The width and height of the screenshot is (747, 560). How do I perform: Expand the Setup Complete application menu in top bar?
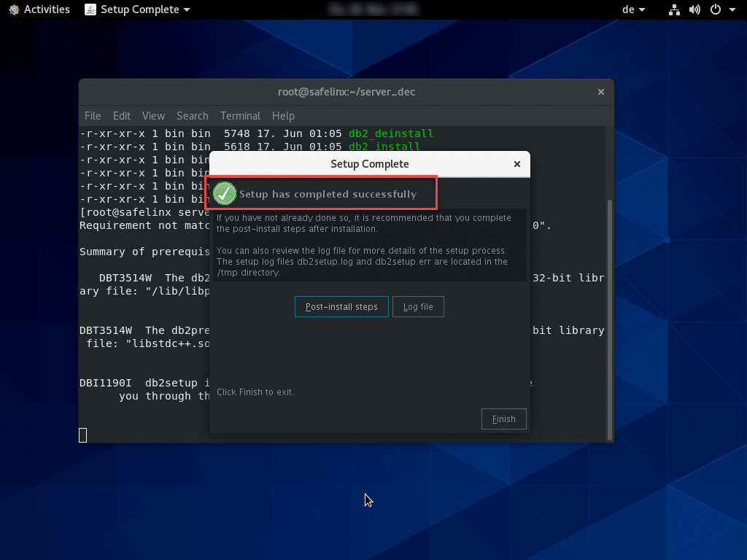[137, 9]
